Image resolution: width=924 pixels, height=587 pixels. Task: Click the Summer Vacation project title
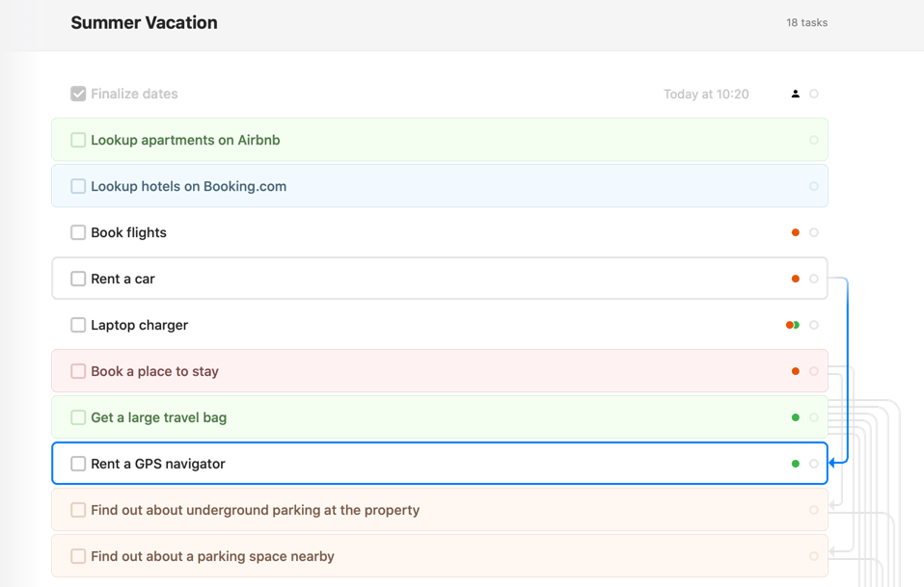coord(144,22)
